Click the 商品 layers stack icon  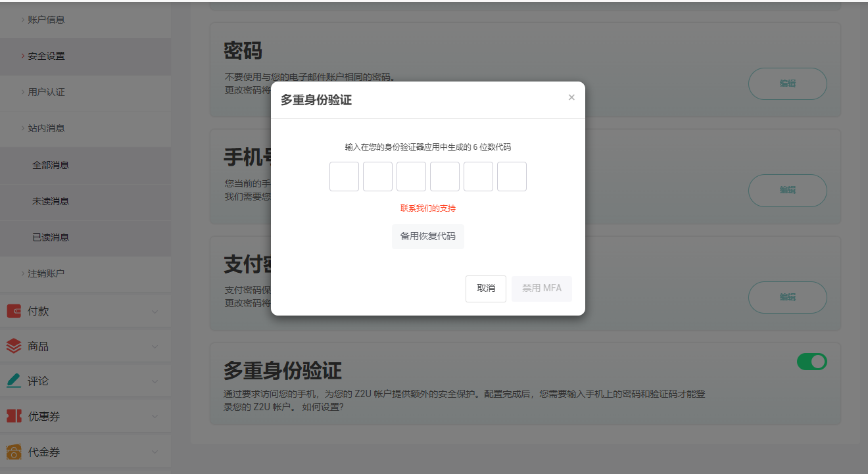point(14,346)
